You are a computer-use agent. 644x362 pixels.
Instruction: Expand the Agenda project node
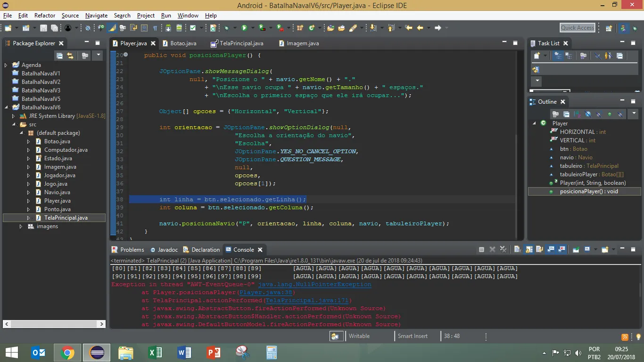[x=6, y=65]
